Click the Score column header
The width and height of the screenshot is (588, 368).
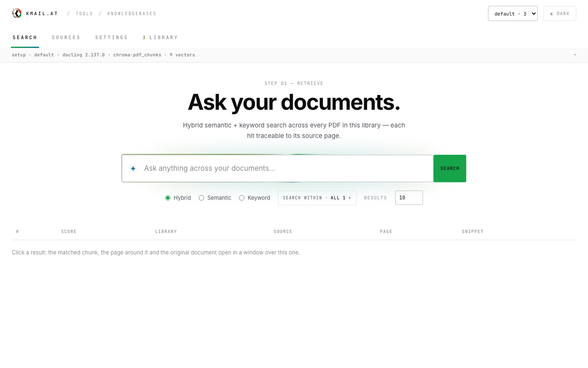[x=69, y=231]
